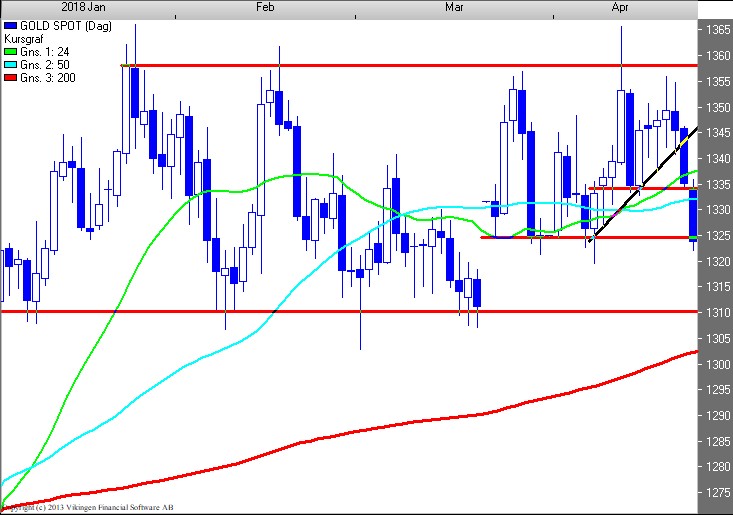Click the Apr month label
The image size is (733, 515).
[620, 7]
